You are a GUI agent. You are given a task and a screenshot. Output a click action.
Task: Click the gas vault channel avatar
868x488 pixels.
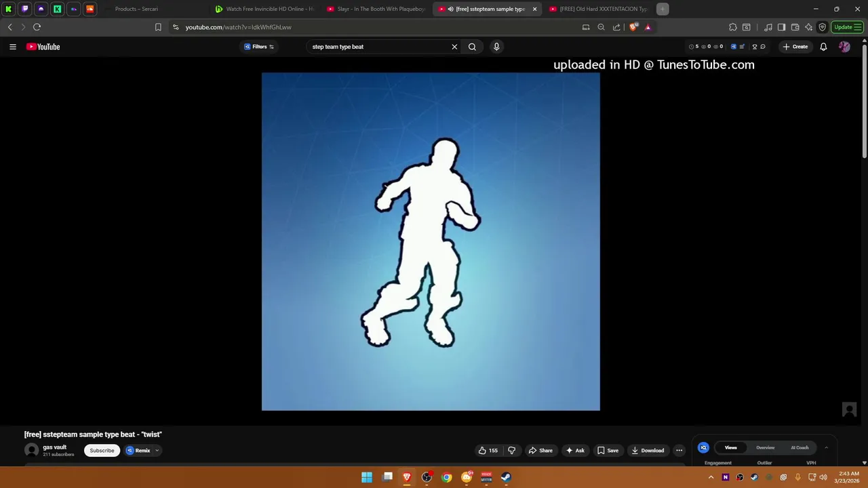(x=31, y=450)
